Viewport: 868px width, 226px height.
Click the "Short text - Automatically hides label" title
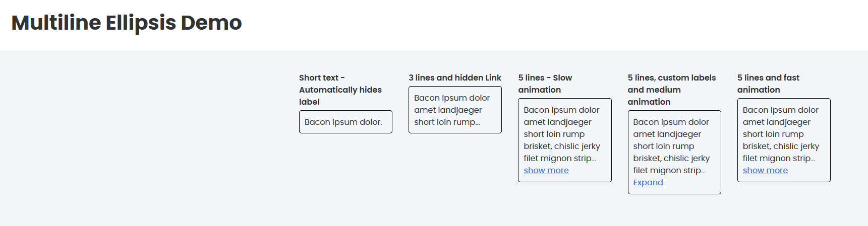pyautogui.click(x=340, y=90)
